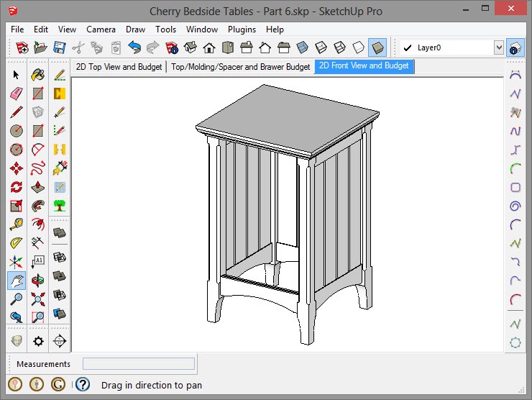Toggle the shaded with textures face style
532x400 pixels.
tap(377, 48)
